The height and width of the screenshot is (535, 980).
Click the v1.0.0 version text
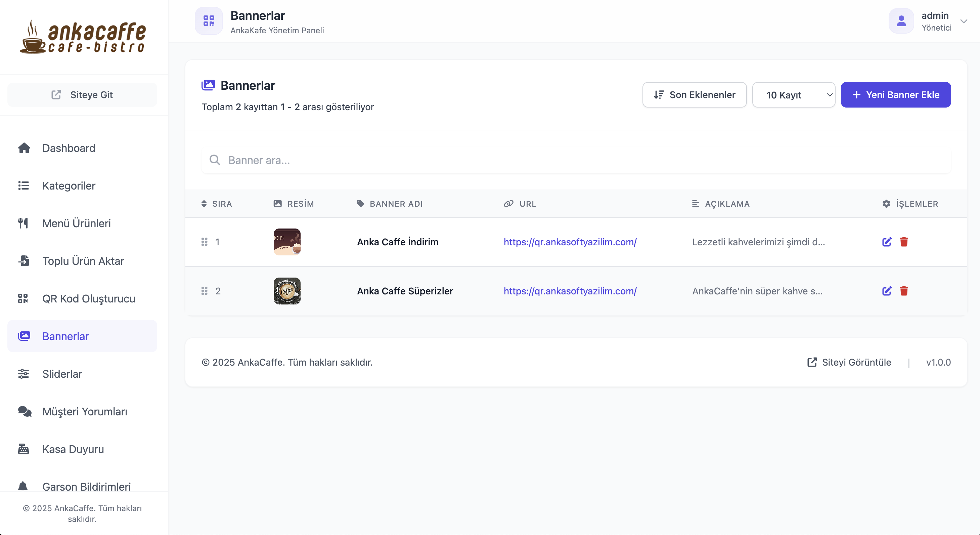(938, 363)
